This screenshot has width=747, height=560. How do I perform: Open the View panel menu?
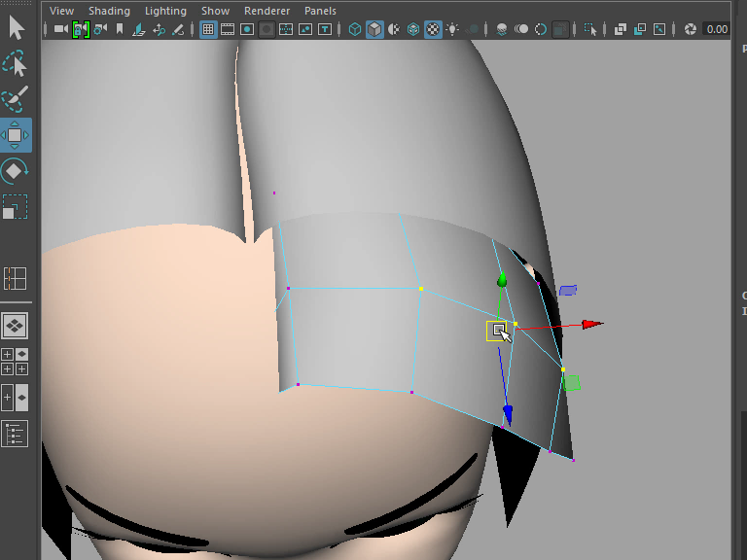61,11
